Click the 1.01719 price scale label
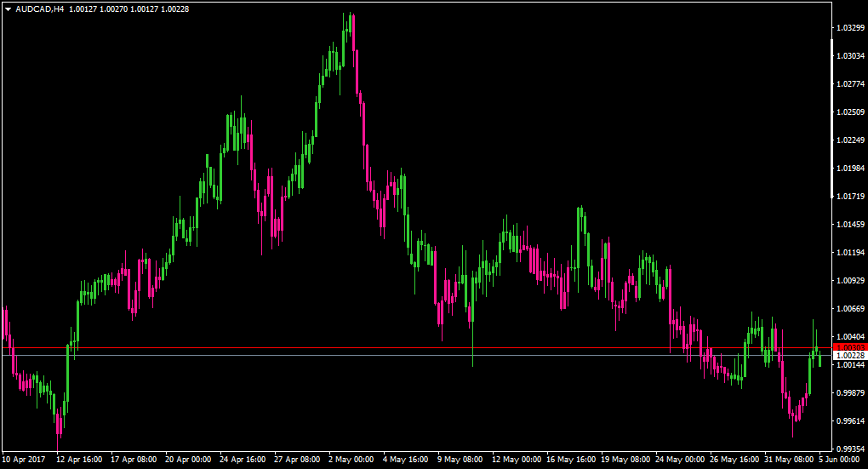The image size is (868, 469). pos(850,197)
